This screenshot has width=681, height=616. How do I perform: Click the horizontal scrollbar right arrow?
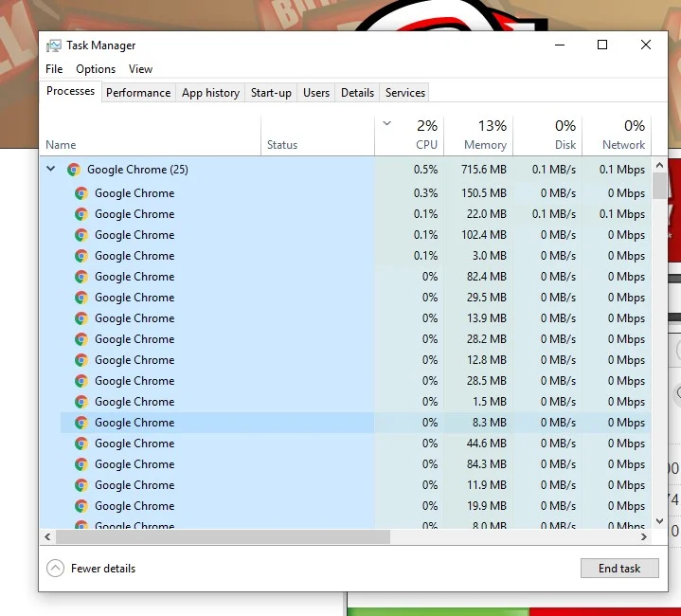point(644,537)
